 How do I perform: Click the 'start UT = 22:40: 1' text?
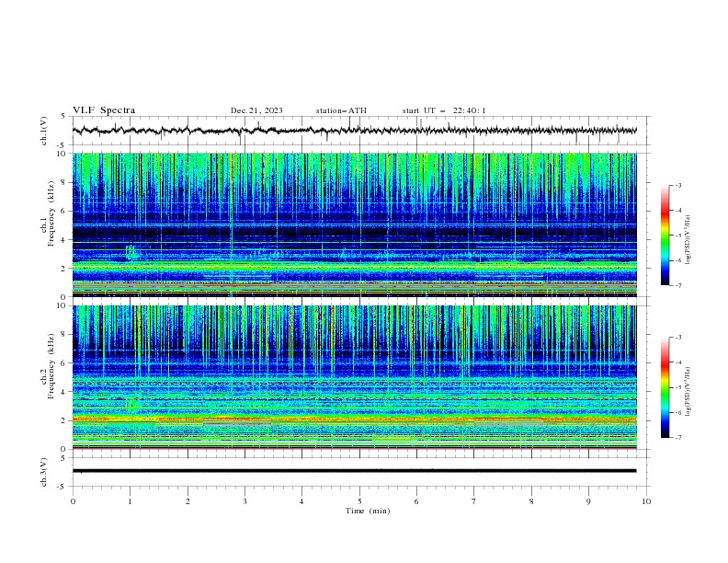point(444,110)
